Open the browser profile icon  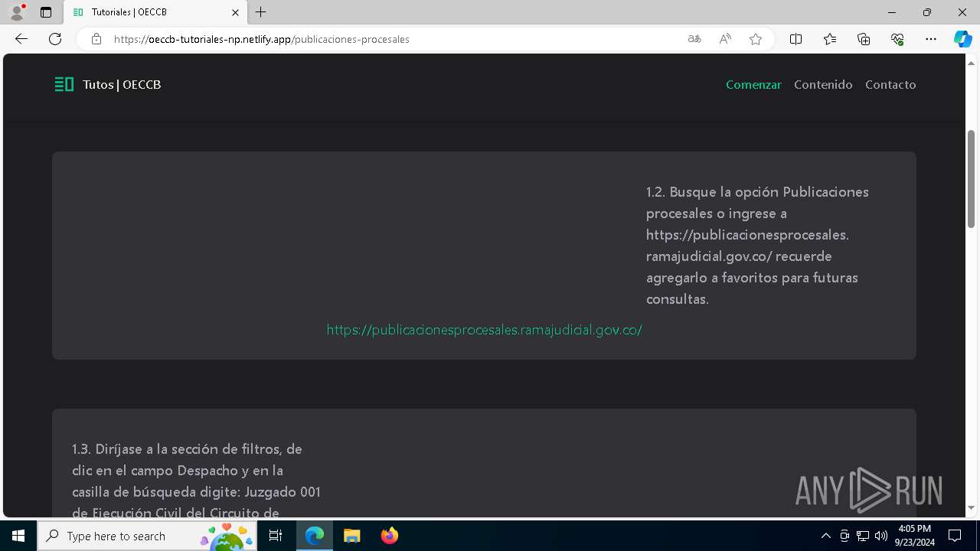[x=17, y=12]
